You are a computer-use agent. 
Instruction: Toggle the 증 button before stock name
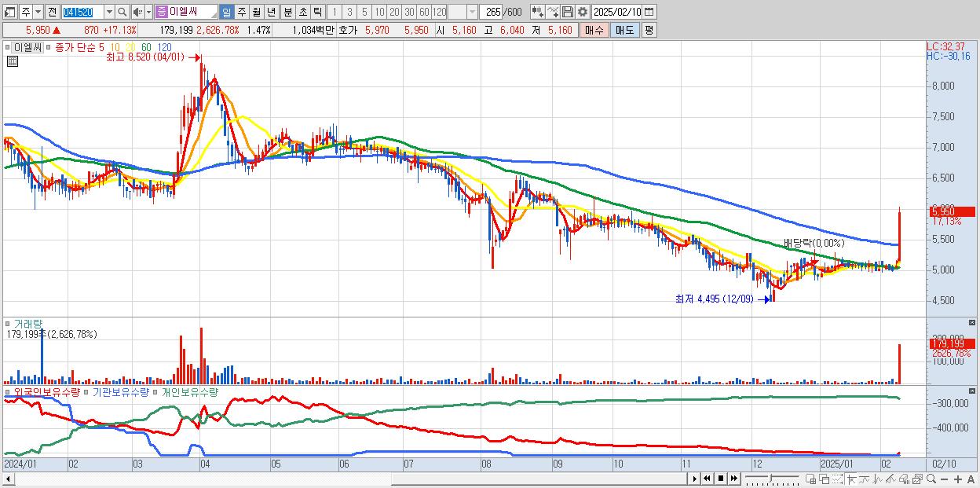[x=161, y=12]
